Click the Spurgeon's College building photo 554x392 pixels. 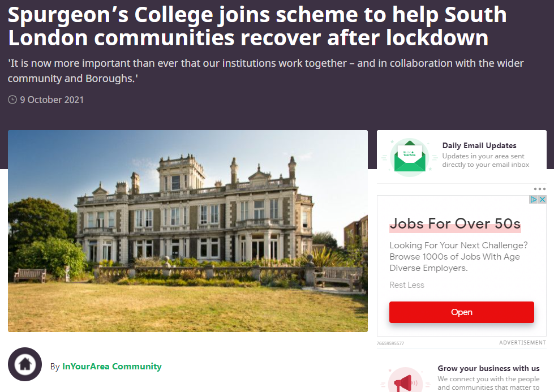[x=188, y=231]
